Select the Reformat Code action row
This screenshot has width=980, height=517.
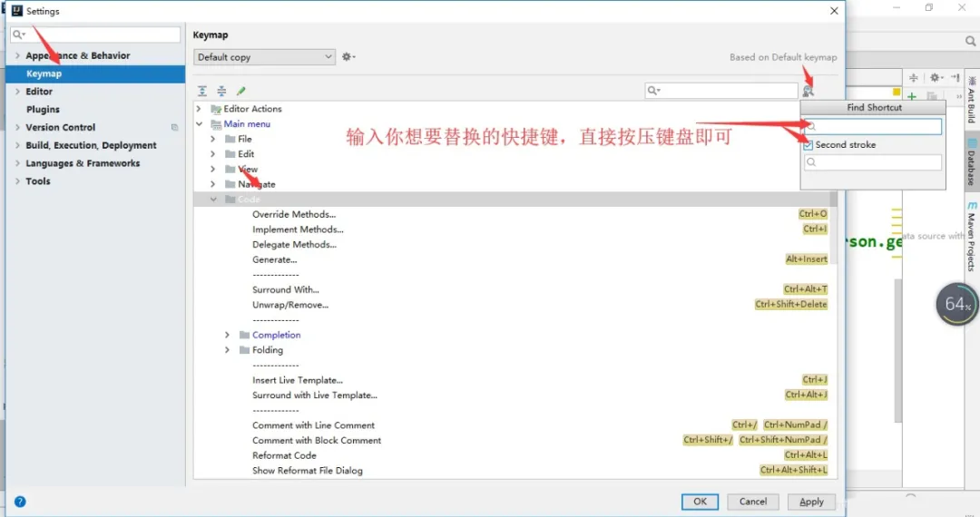point(284,455)
